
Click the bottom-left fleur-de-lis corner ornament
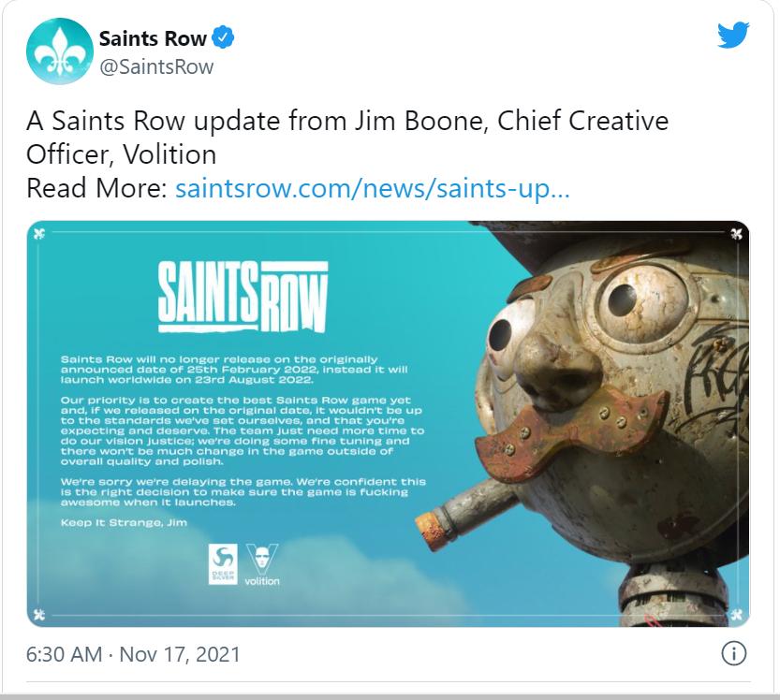pyautogui.click(x=39, y=615)
